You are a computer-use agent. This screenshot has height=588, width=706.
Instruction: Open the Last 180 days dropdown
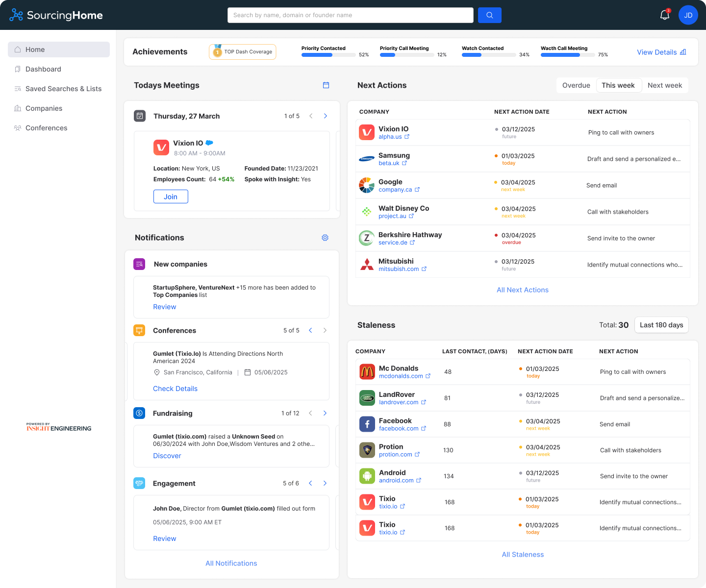coord(661,325)
